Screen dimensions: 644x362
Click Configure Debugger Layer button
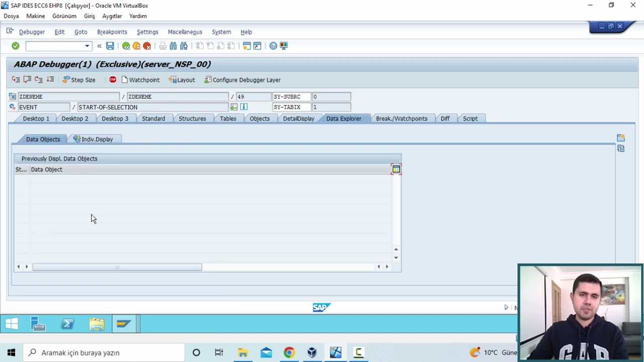pos(243,80)
